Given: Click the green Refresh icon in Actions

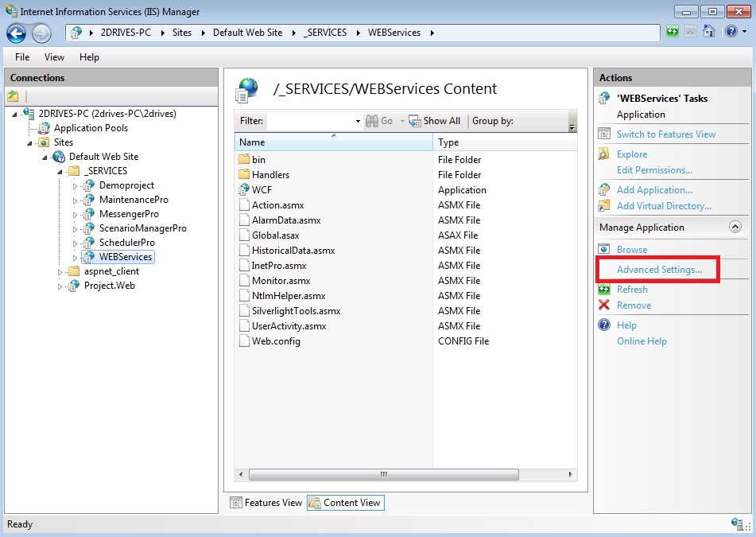Looking at the screenshot, I should (x=604, y=290).
